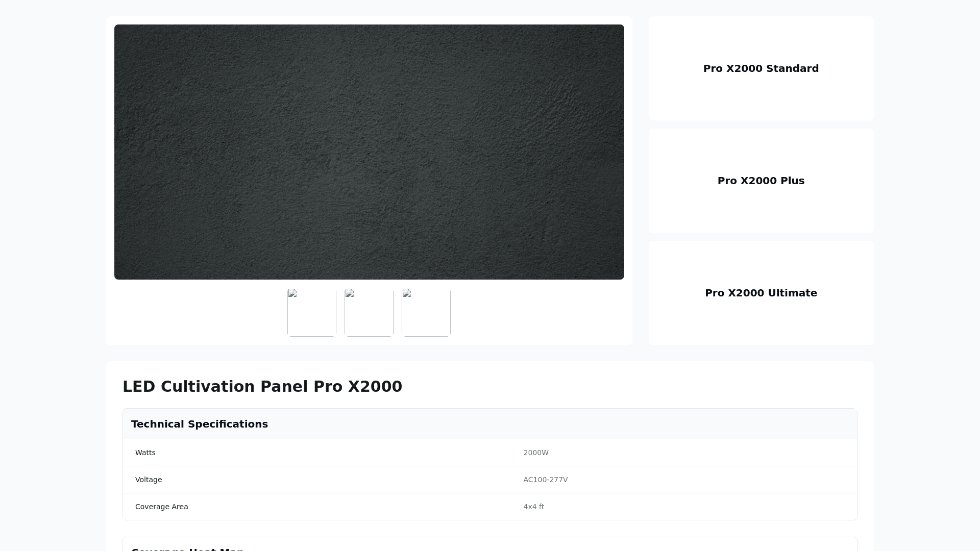
Task: Select the left gallery thumbnail
Action: pos(312,312)
